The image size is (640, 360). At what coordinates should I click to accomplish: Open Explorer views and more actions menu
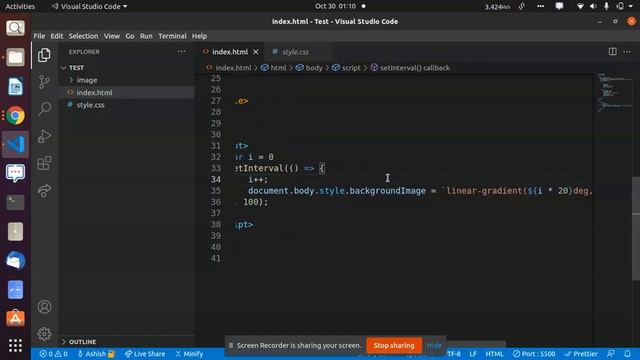point(182,52)
